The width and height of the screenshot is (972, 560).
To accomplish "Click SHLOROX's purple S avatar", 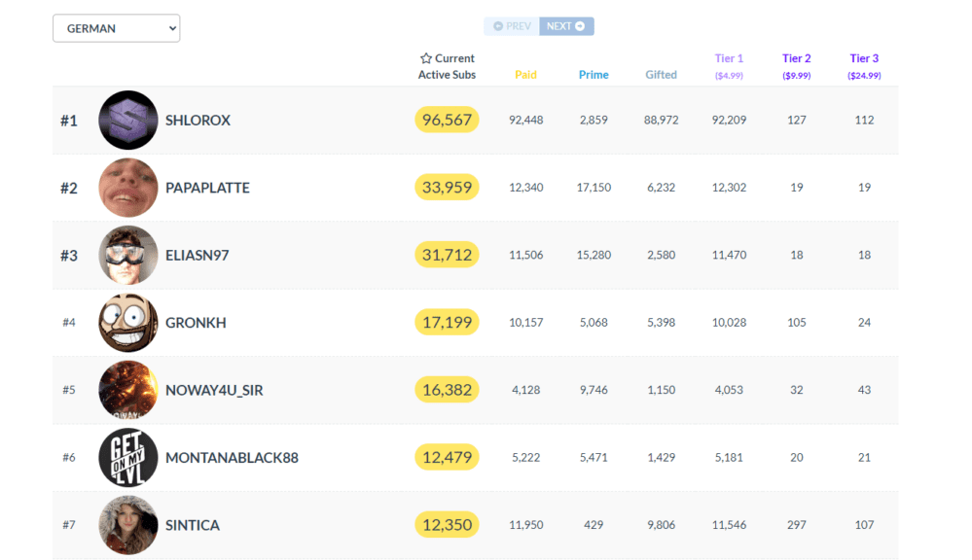I will pos(128,121).
